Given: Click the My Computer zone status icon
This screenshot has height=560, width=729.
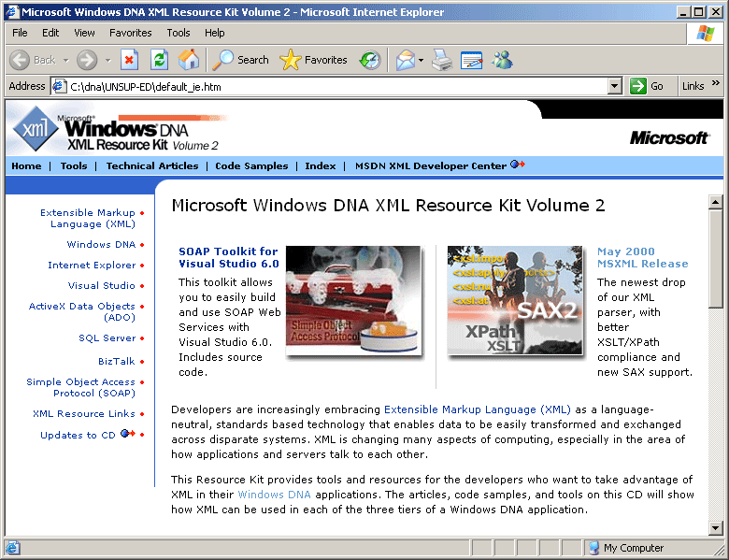Looking at the screenshot, I should tap(593, 548).
